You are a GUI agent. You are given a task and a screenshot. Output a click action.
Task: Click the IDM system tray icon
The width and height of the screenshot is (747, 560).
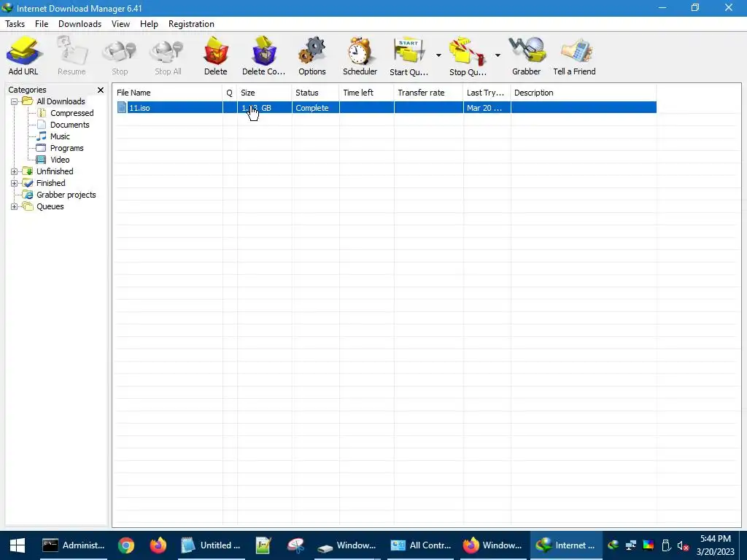pyautogui.click(x=614, y=545)
